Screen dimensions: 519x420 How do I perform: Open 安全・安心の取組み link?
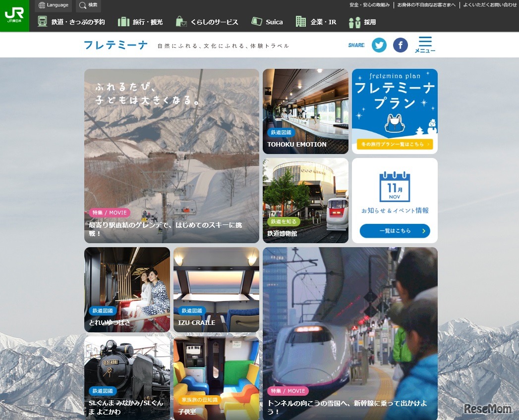click(x=370, y=5)
